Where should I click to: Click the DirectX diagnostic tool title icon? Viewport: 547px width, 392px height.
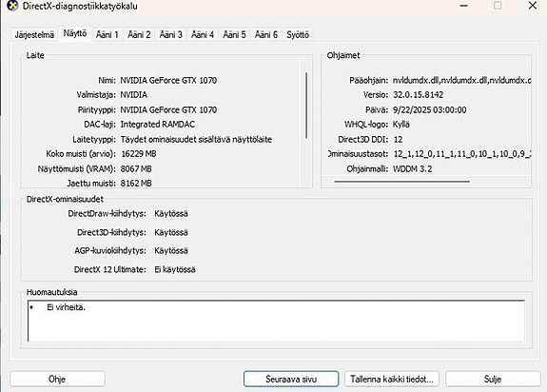12,6
